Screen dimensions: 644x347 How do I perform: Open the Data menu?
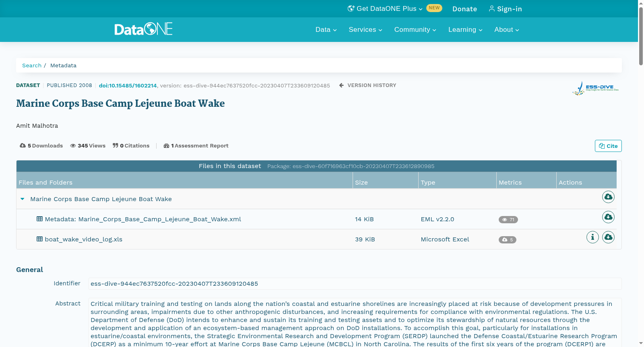pyautogui.click(x=326, y=29)
